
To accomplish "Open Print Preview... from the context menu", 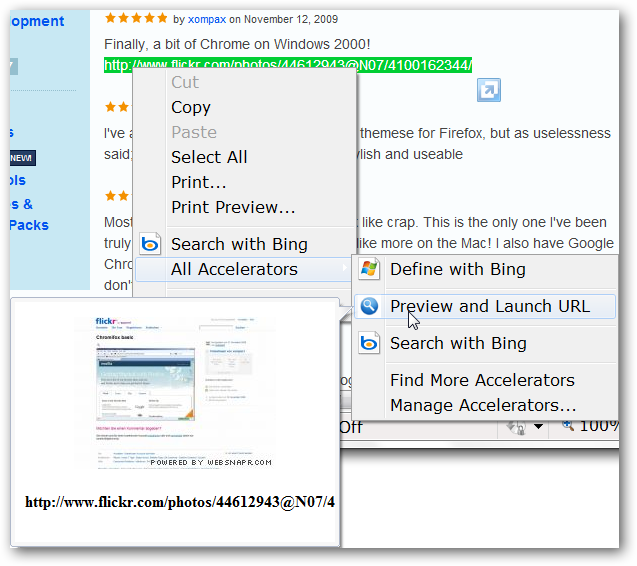I will click(233, 207).
